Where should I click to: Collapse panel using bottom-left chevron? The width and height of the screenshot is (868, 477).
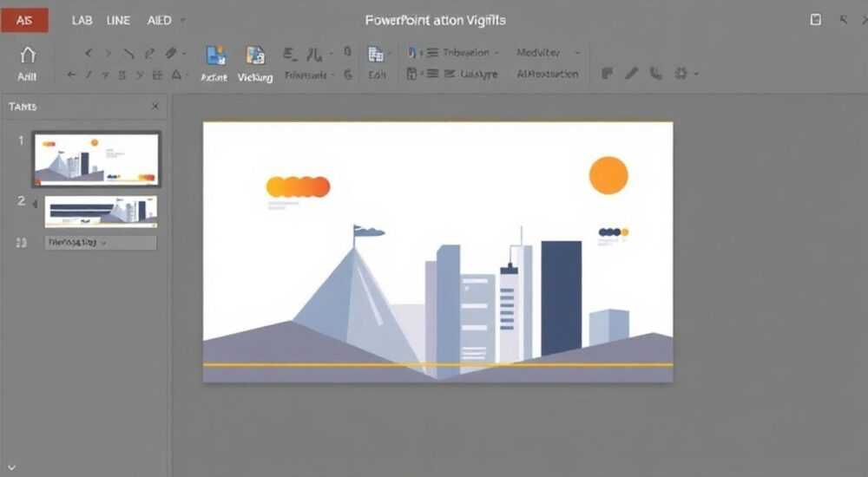coord(11,468)
